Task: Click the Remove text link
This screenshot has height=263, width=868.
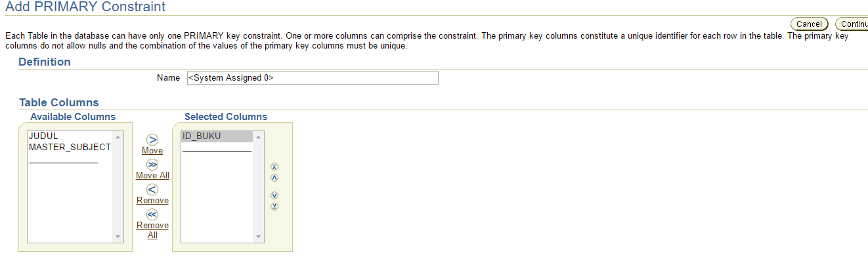Action: [x=152, y=201]
